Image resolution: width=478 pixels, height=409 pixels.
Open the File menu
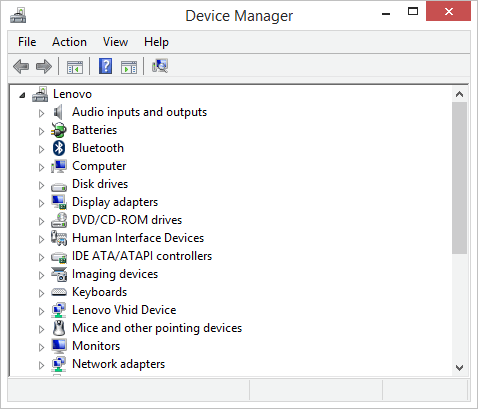27,42
